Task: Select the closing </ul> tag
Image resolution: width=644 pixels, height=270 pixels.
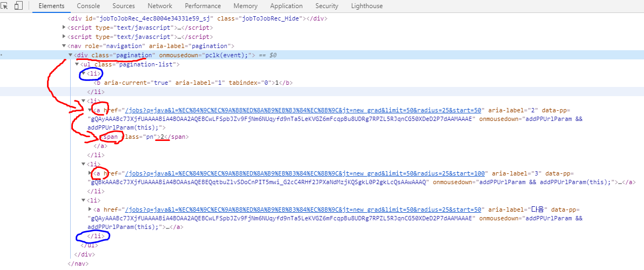Action: pos(89,245)
